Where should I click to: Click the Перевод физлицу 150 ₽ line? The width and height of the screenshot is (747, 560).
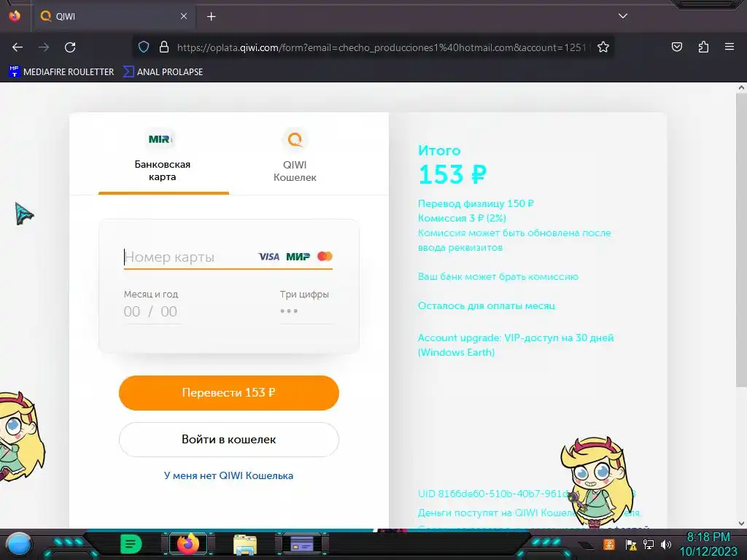coord(476,203)
